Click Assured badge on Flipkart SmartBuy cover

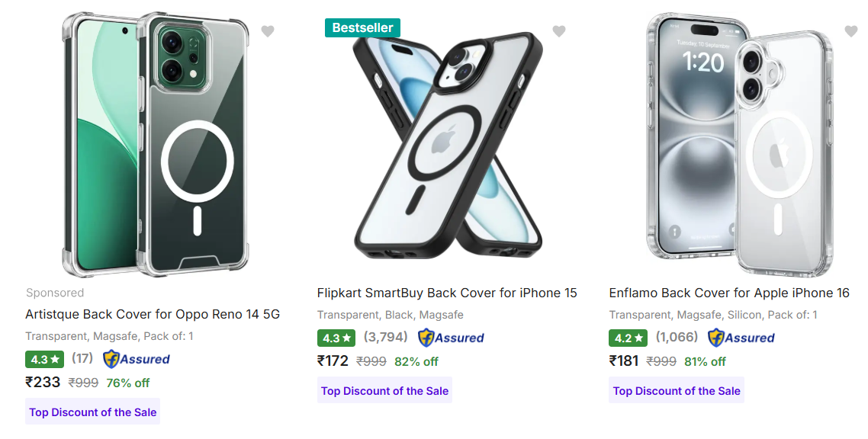pyautogui.click(x=451, y=338)
